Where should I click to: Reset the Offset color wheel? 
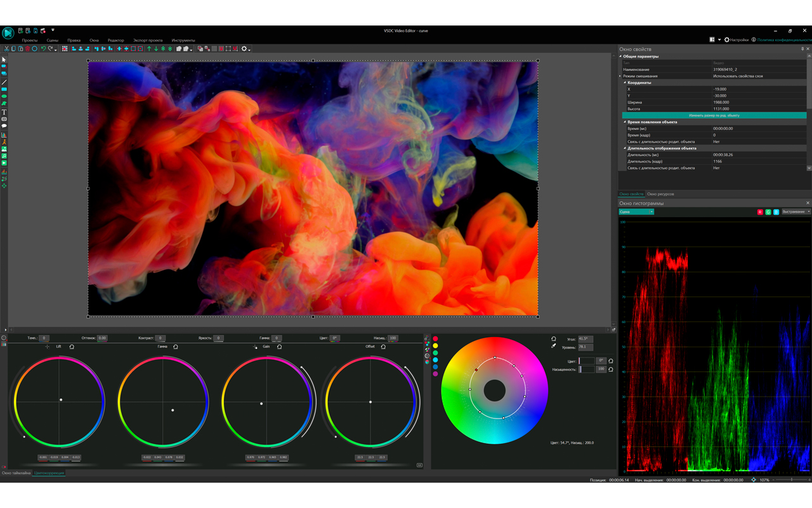click(383, 347)
